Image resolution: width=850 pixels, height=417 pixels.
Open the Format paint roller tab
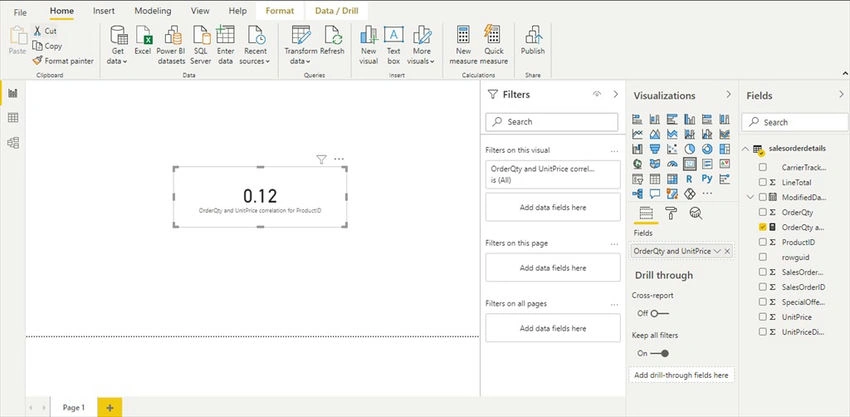click(671, 213)
